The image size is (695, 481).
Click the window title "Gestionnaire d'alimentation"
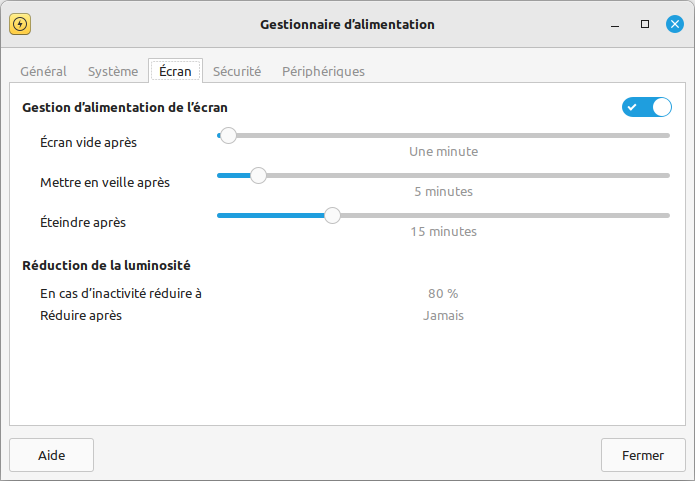click(x=348, y=24)
